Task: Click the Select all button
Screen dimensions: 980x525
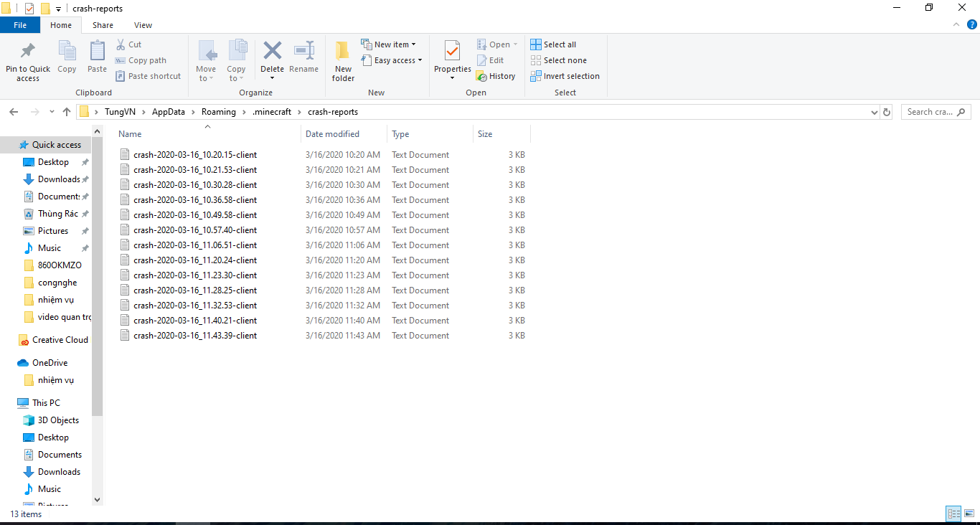Action: click(x=553, y=44)
